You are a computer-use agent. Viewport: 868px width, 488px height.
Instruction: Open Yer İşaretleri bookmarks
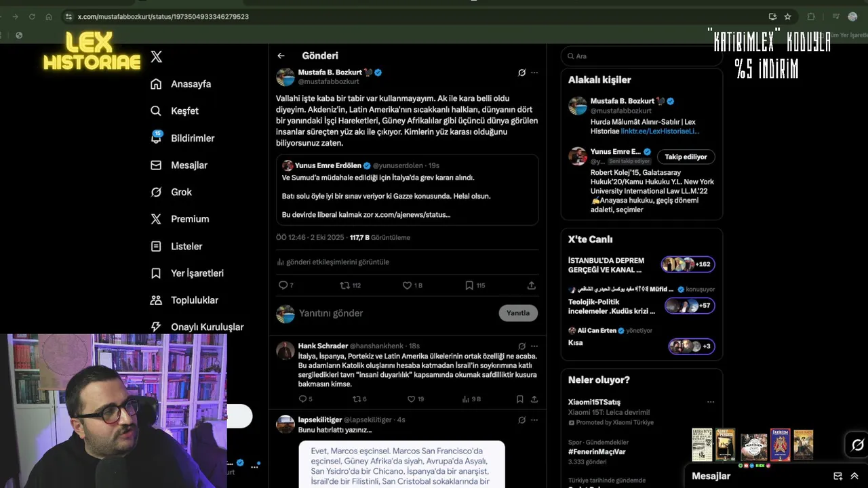(x=187, y=273)
